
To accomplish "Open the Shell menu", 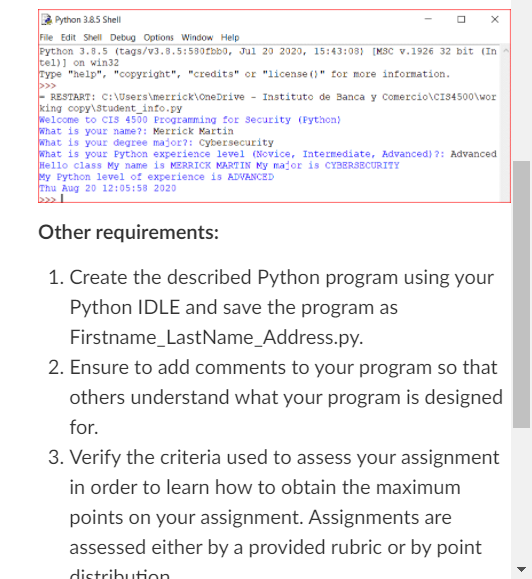I will click(92, 37).
